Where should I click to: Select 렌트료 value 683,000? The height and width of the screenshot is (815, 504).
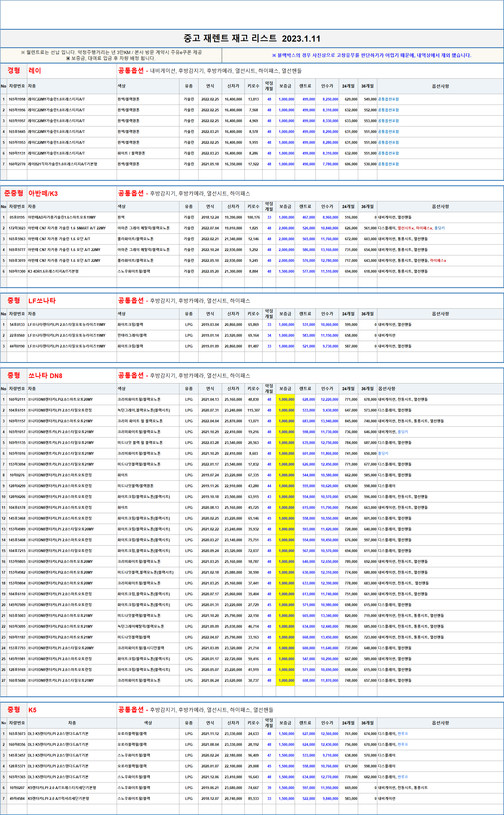coord(308,421)
